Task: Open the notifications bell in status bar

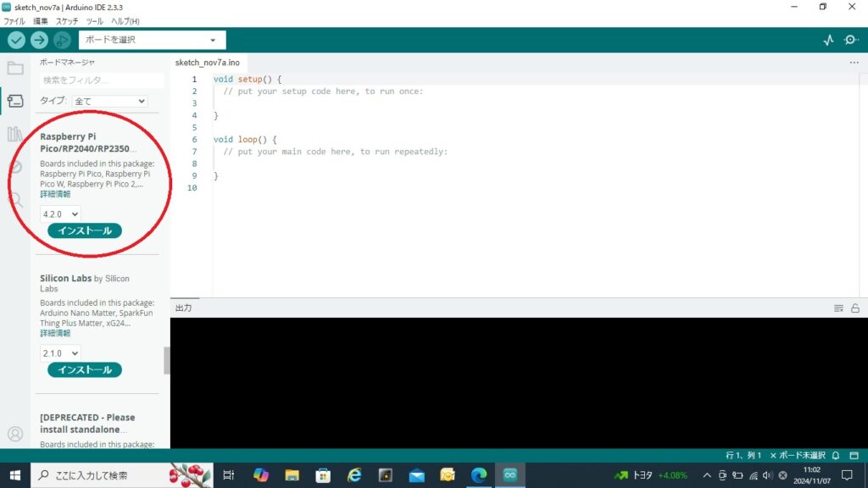Action: pos(836,455)
